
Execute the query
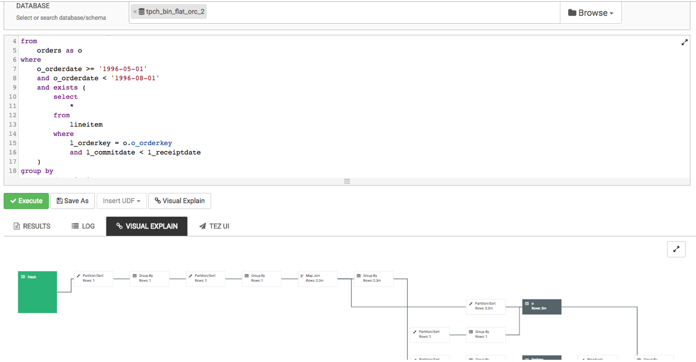click(x=26, y=201)
